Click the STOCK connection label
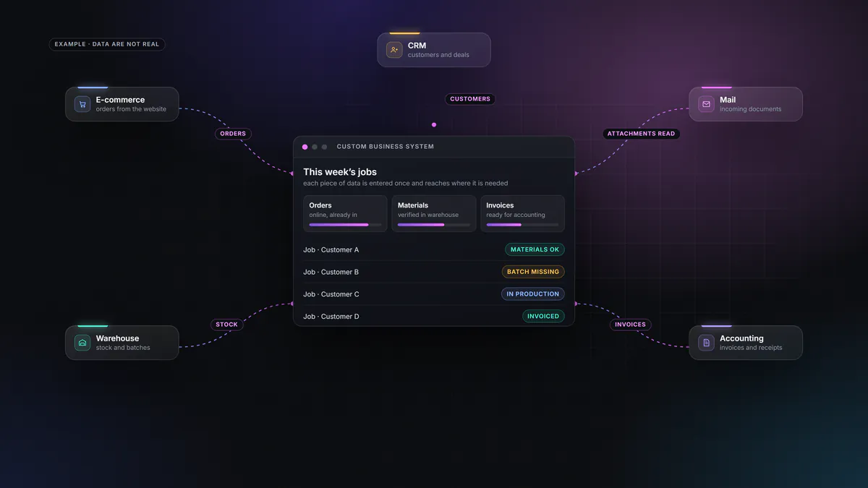This screenshot has height=488, width=868. point(226,325)
